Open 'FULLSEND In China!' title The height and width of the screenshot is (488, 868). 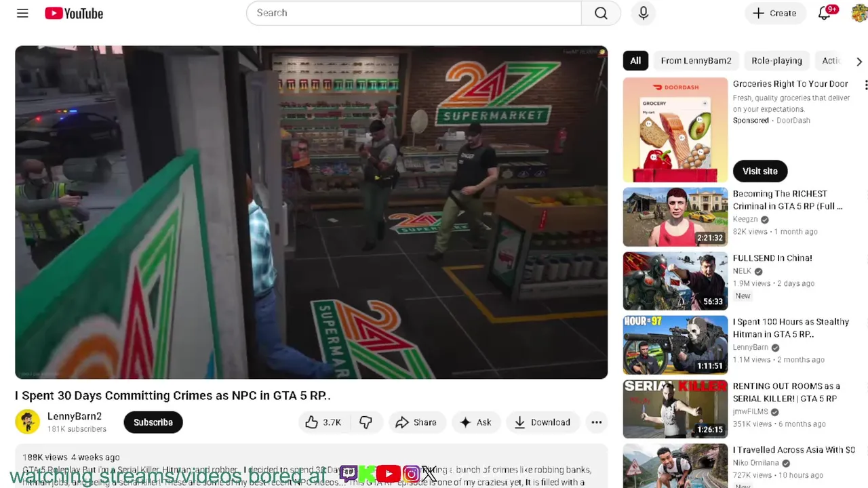(x=772, y=258)
